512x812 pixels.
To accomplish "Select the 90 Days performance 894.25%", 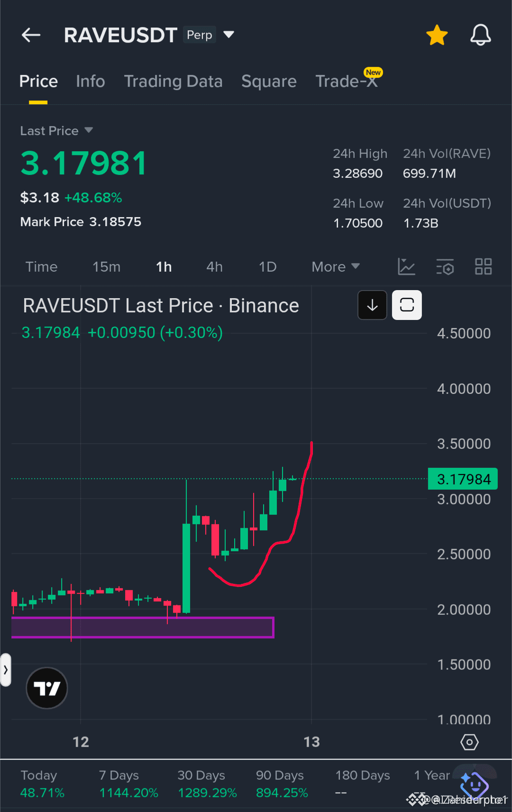I will click(x=282, y=784).
